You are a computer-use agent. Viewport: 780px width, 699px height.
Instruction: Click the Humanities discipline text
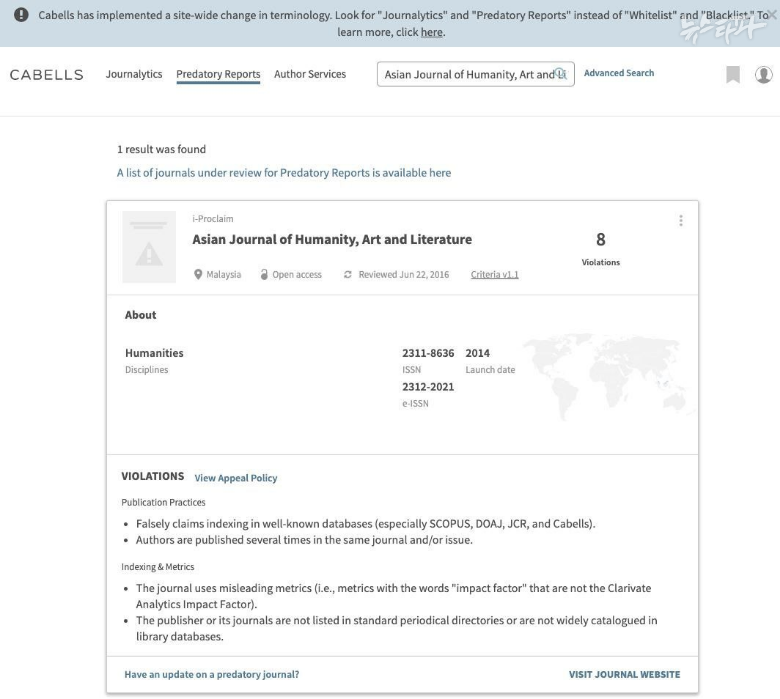pos(154,353)
